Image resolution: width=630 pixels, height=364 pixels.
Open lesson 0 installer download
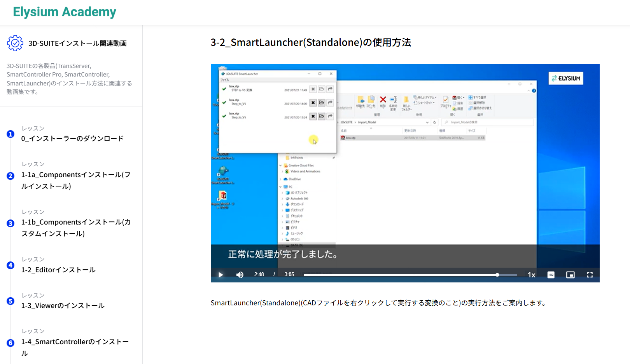[x=72, y=138]
